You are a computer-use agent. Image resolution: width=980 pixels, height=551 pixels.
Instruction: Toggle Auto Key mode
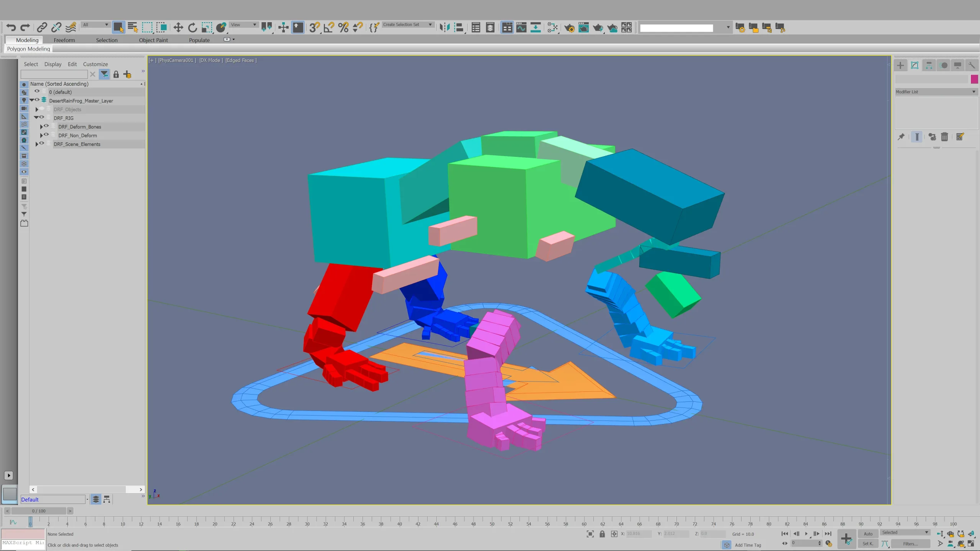868,534
